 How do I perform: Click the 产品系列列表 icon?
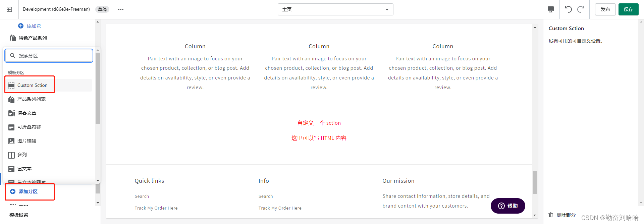pos(11,99)
